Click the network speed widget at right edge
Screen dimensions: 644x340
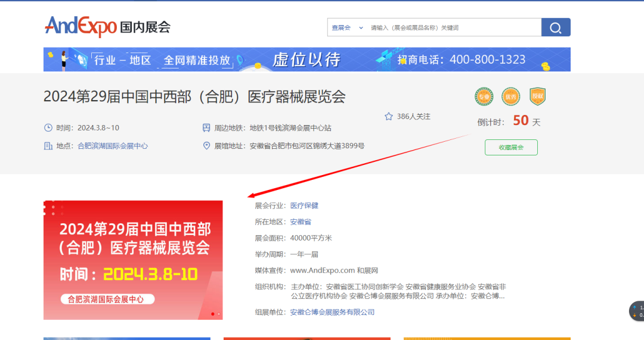click(x=637, y=311)
